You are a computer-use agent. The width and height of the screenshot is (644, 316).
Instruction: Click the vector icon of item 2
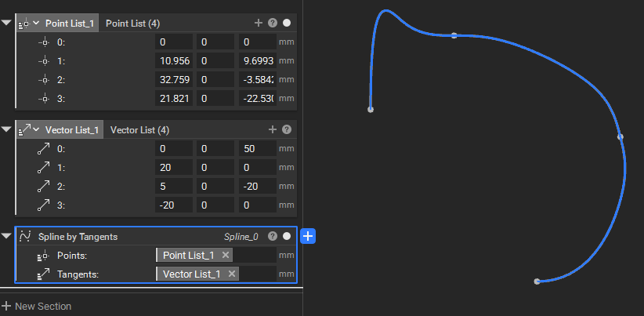coord(44,187)
